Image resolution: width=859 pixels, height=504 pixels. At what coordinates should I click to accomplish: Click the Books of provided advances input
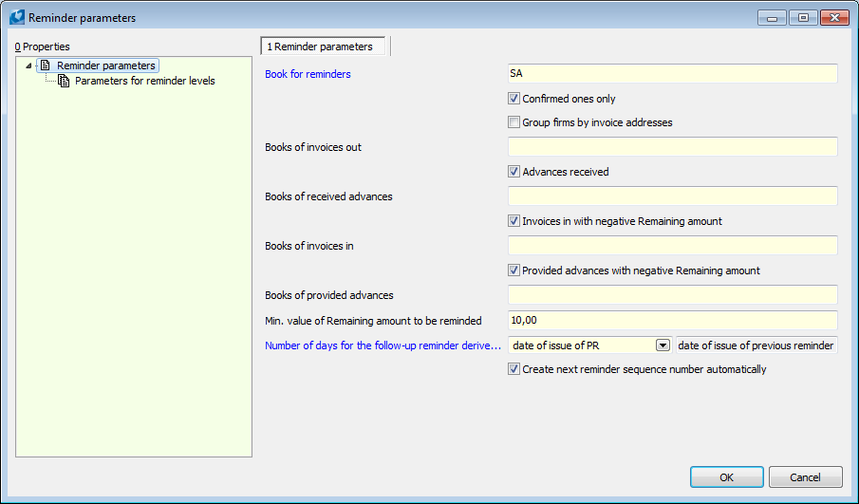(x=673, y=295)
